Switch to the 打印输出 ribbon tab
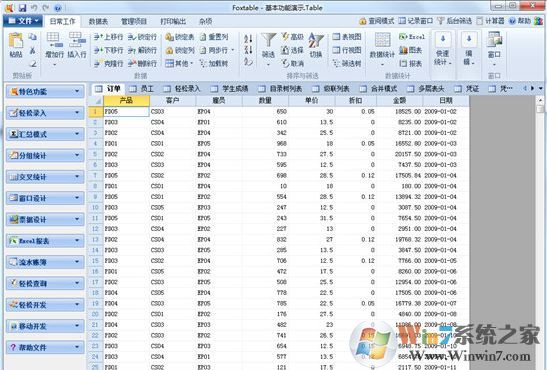Image resolution: width=547 pixels, height=370 pixels. click(x=173, y=22)
